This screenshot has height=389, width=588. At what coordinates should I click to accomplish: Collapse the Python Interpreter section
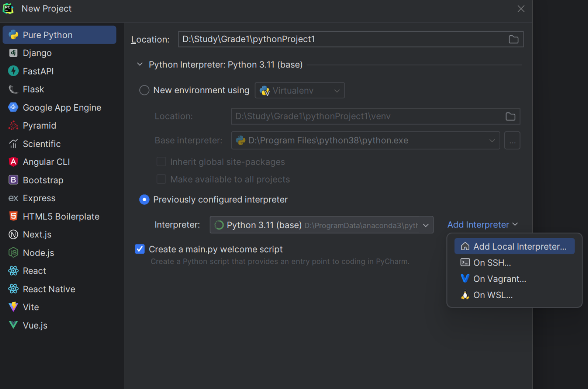(140, 64)
